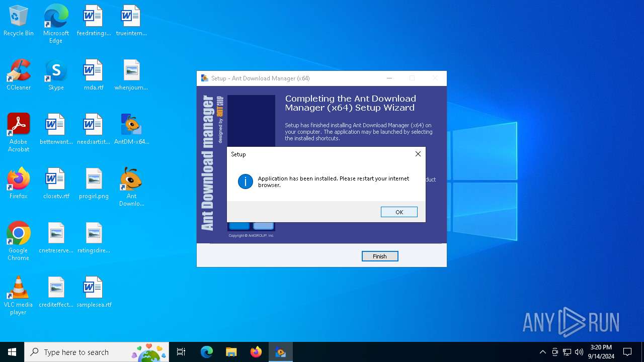Viewport: 644px width, 362px height.
Task: Open the Adobe Acrobat desktop shortcut
Action: 19,133
